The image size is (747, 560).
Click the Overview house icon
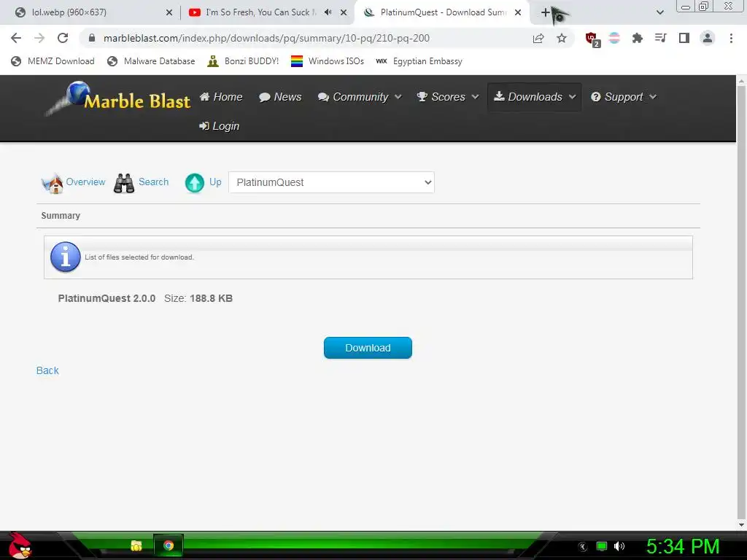click(52, 183)
